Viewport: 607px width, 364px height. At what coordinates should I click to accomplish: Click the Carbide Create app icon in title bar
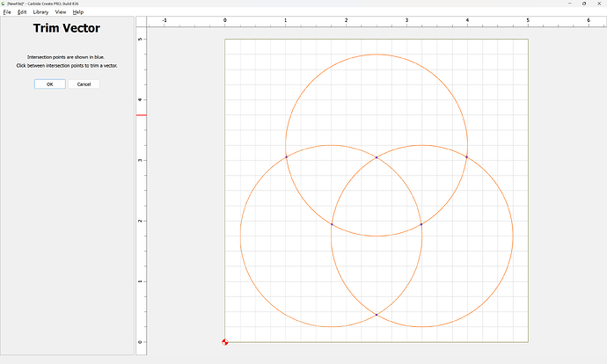point(4,4)
